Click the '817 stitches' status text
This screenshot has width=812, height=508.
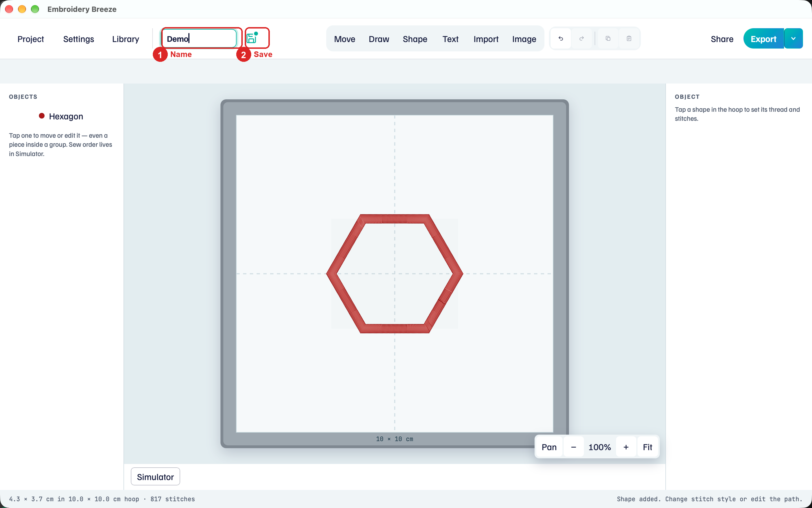pos(173,499)
